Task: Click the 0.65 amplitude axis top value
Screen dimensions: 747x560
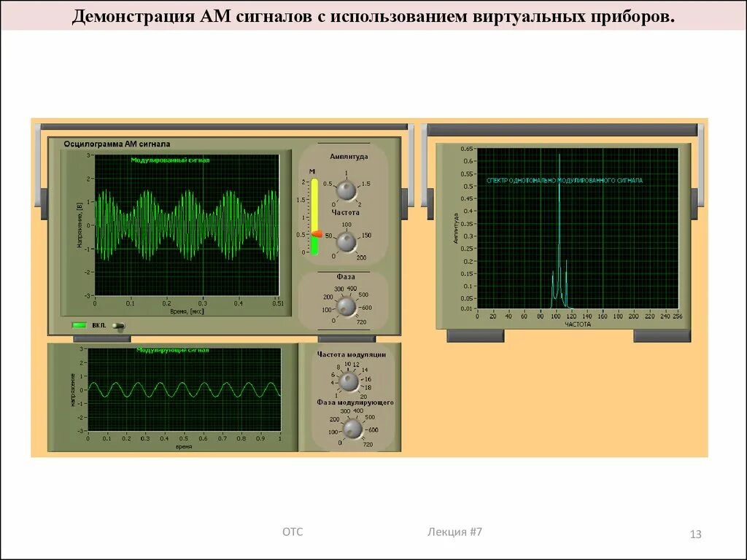Action: [x=467, y=149]
